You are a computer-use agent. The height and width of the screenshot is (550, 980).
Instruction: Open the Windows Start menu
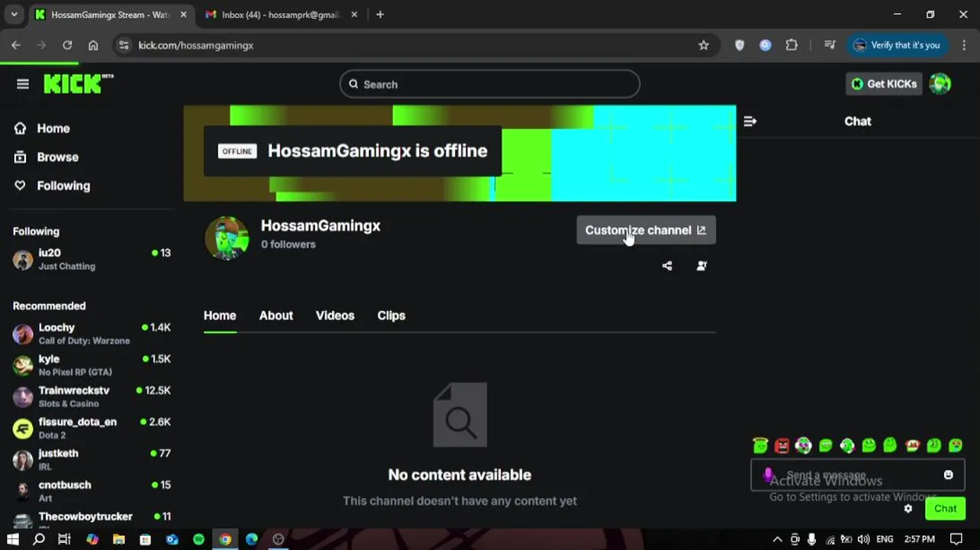point(12,539)
